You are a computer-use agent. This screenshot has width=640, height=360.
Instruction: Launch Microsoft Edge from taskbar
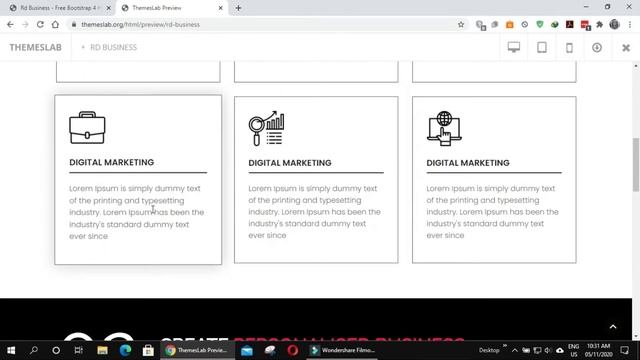coord(125,350)
